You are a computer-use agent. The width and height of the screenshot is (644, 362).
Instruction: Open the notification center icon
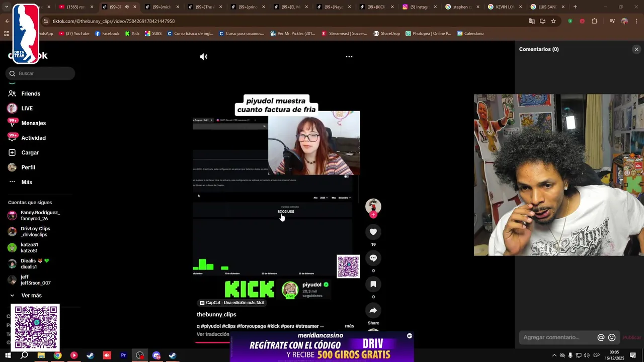(633, 355)
